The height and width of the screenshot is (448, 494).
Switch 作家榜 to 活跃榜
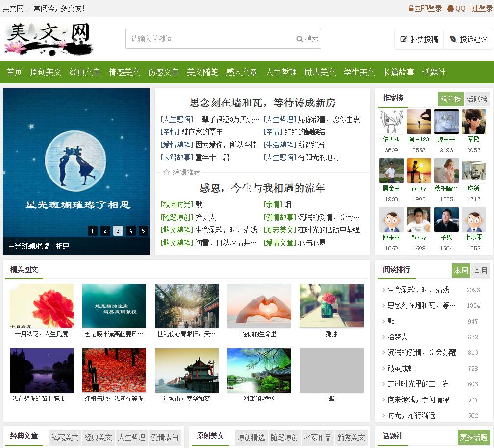coord(477,99)
